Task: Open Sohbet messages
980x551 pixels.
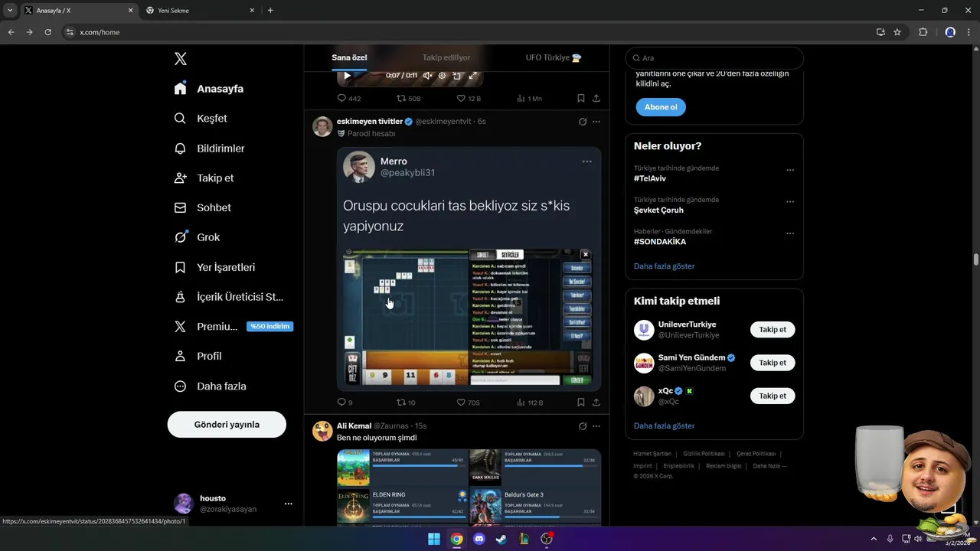Action: tap(202, 207)
